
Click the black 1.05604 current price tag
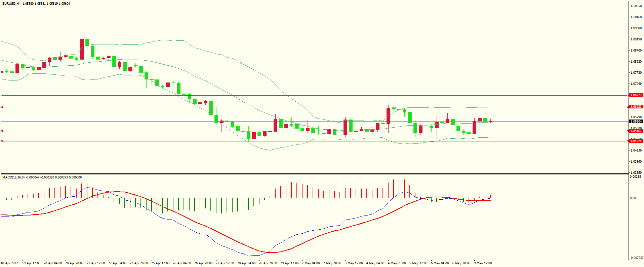[x=636, y=122]
